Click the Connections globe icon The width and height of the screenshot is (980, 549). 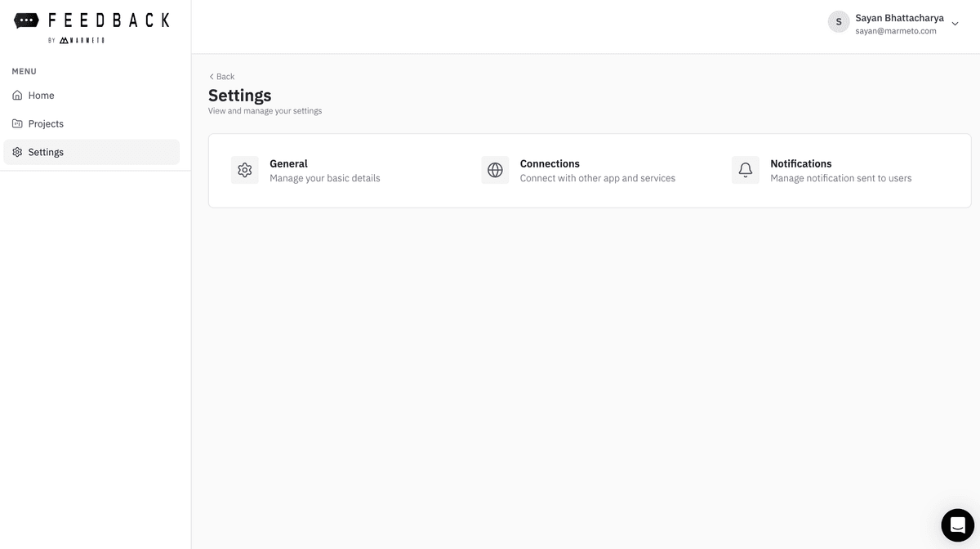pos(495,170)
